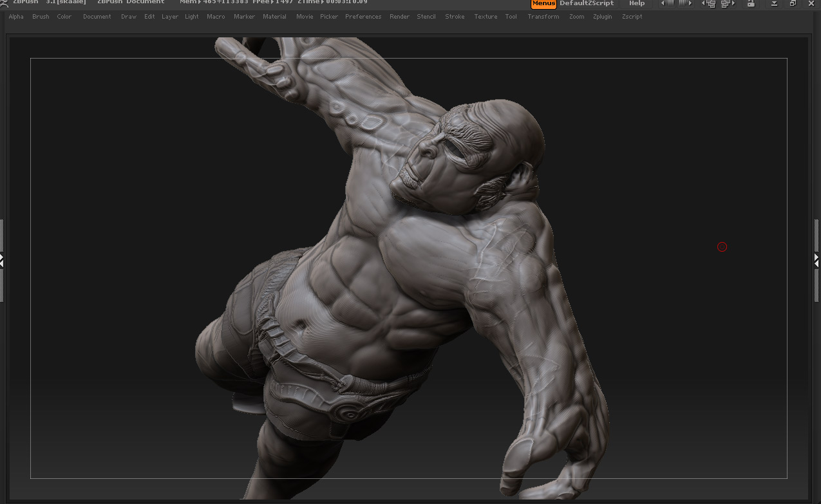Toggle the orange Menus button
This screenshot has width=821, height=504.
point(543,4)
